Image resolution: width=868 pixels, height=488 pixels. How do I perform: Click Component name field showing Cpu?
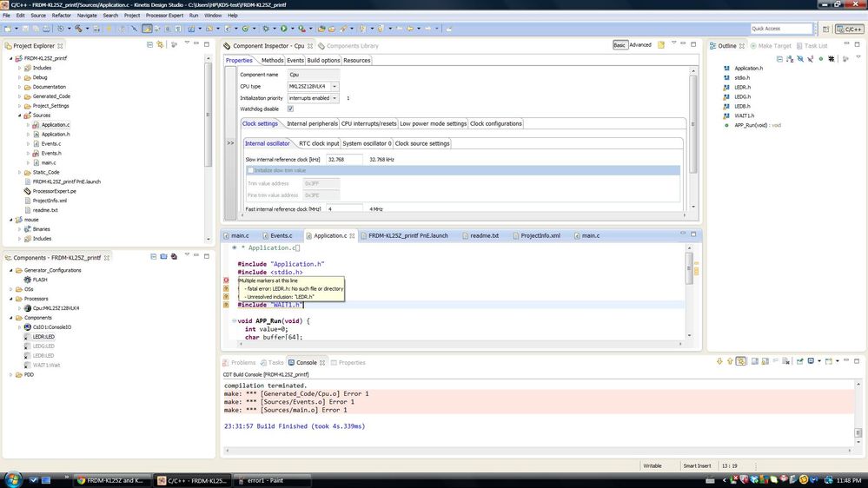pyautogui.click(x=313, y=74)
